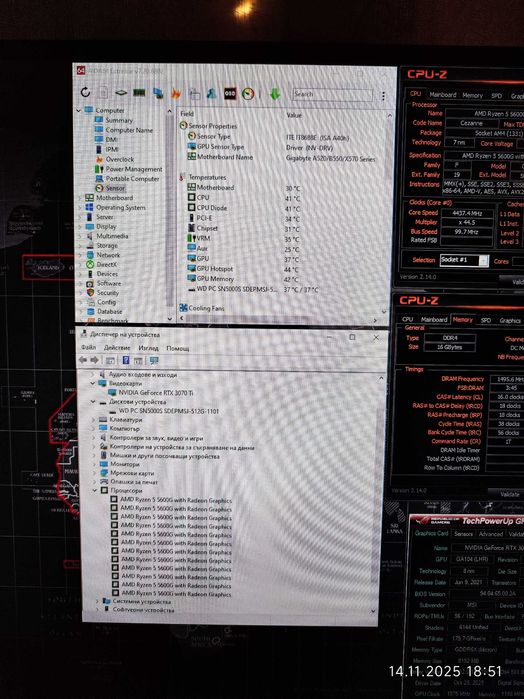Screen dimensions: 524x699
Task: Click the AIDA64 Refresh toolbar icon
Action: coord(85,92)
